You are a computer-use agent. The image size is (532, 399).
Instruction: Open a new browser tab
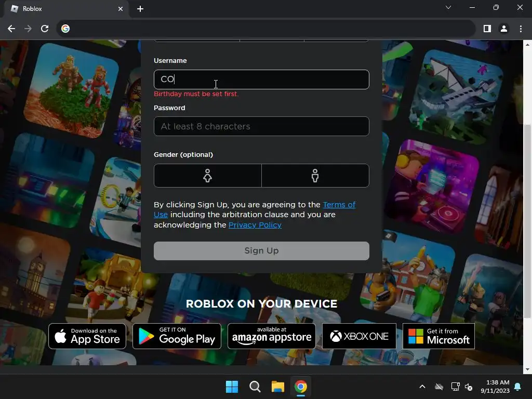[x=140, y=9]
